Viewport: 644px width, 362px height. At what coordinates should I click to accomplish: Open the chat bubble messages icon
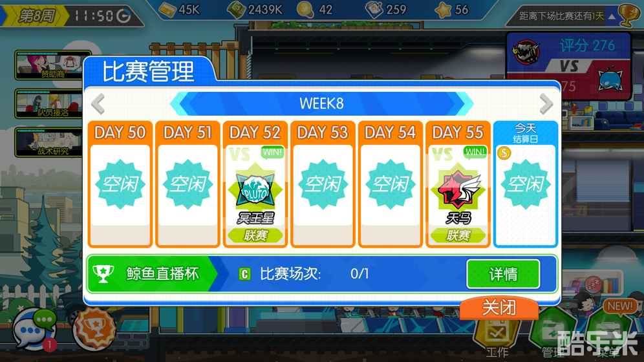click(x=34, y=328)
